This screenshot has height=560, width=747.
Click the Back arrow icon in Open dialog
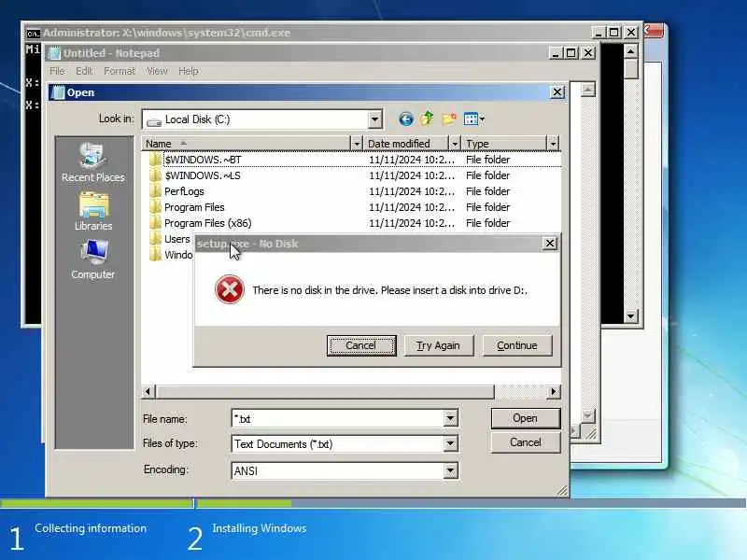(x=405, y=119)
